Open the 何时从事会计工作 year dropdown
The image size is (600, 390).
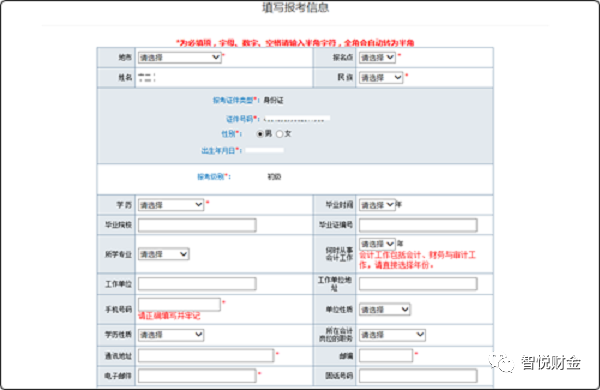click(x=377, y=244)
